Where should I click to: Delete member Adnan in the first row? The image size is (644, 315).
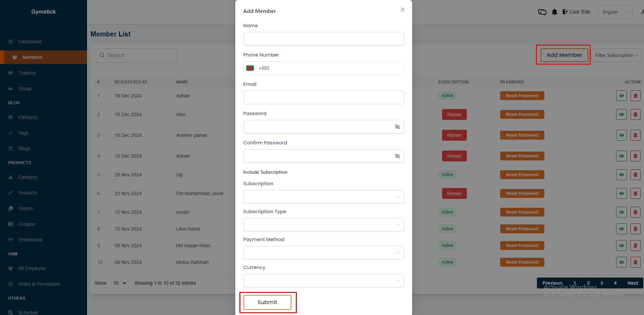635,96
